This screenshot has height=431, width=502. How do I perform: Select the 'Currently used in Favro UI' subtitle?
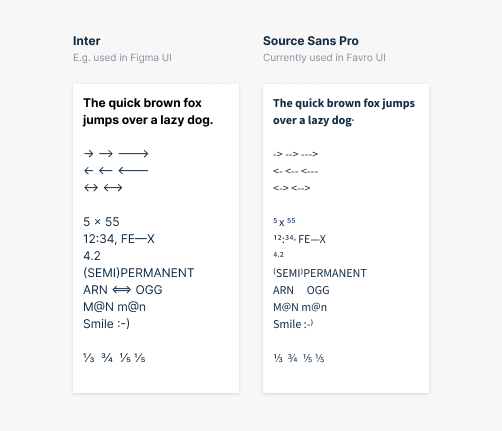click(324, 58)
